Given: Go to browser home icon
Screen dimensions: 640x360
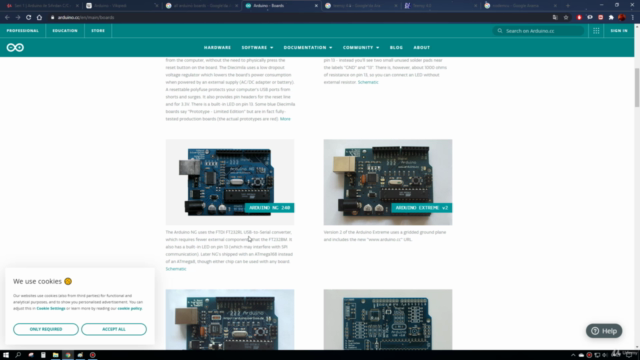Looking at the screenshot, I should (39, 18).
